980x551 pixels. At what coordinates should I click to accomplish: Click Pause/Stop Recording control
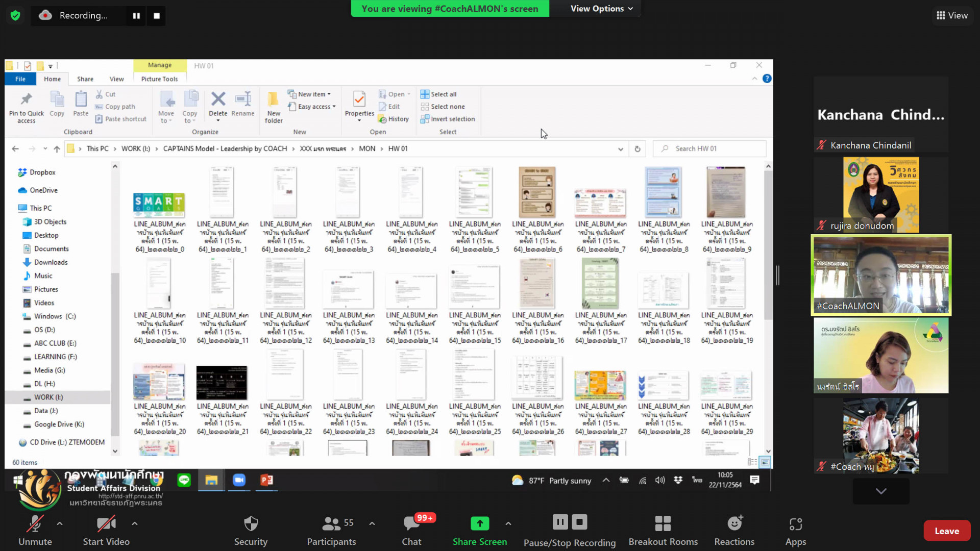(569, 530)
